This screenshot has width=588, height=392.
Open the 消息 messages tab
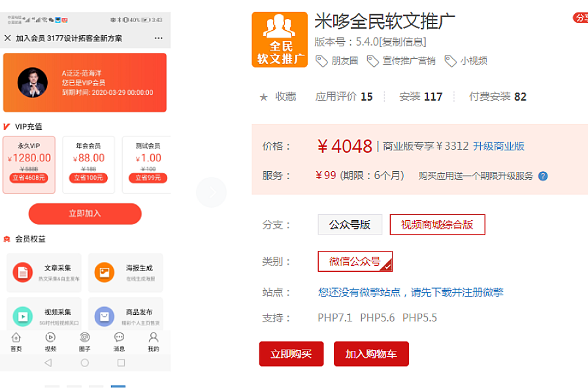120,342
